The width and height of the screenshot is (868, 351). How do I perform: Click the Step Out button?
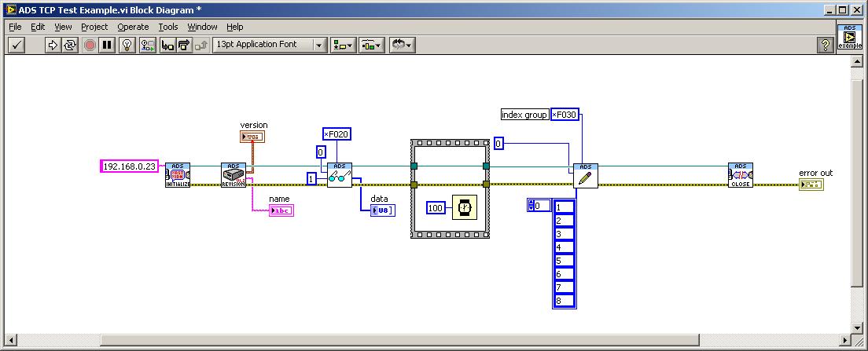[201, 45]
